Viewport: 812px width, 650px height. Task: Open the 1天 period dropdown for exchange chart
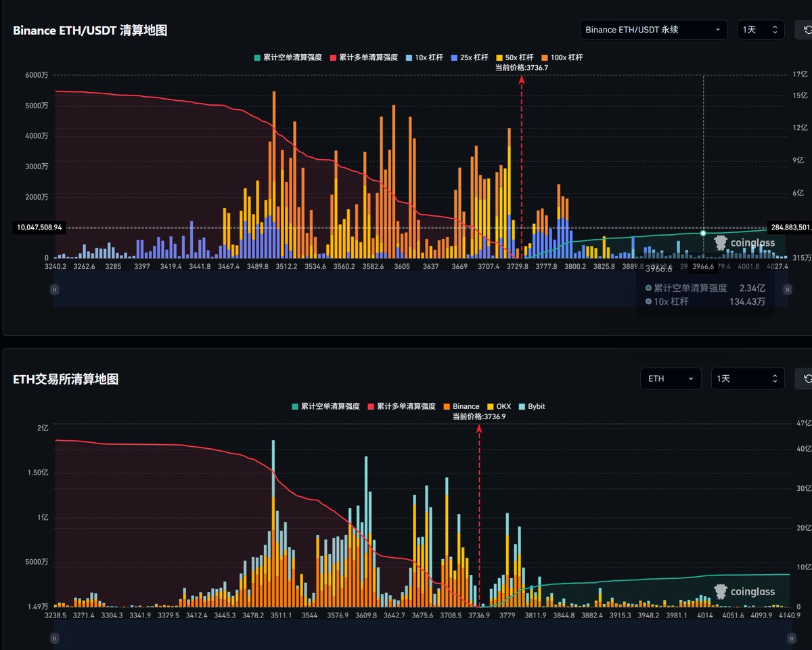tap(748, 378)
